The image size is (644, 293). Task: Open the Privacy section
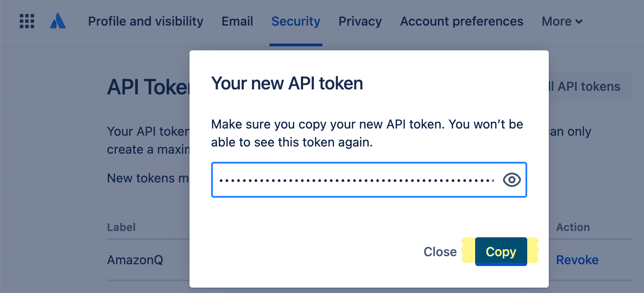[360, 21]
